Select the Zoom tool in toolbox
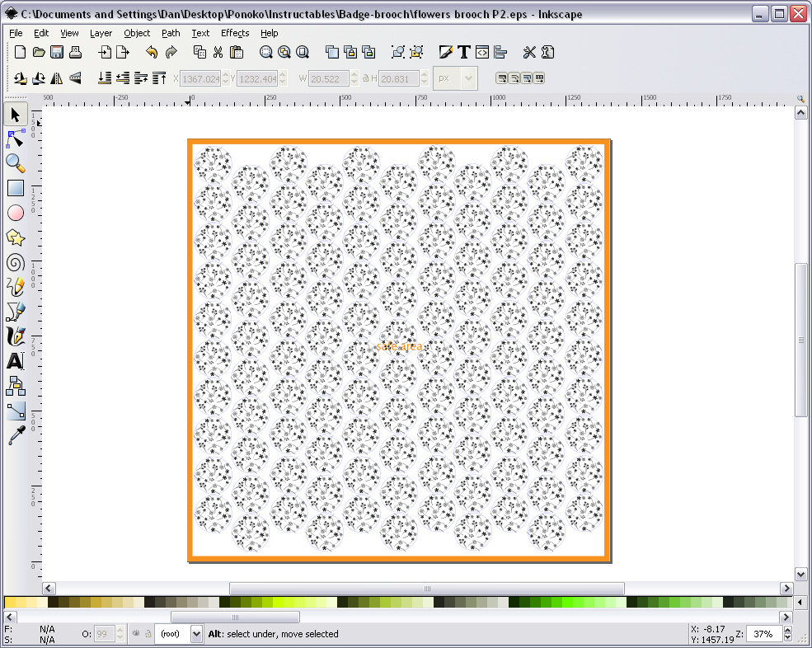Screen dimensions: 812x648 click(16, 164)
